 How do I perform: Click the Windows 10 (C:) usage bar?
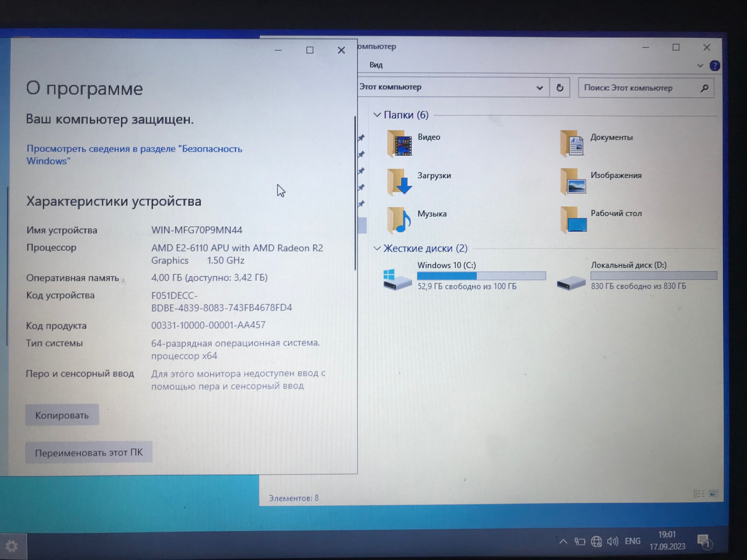point(481,276)
